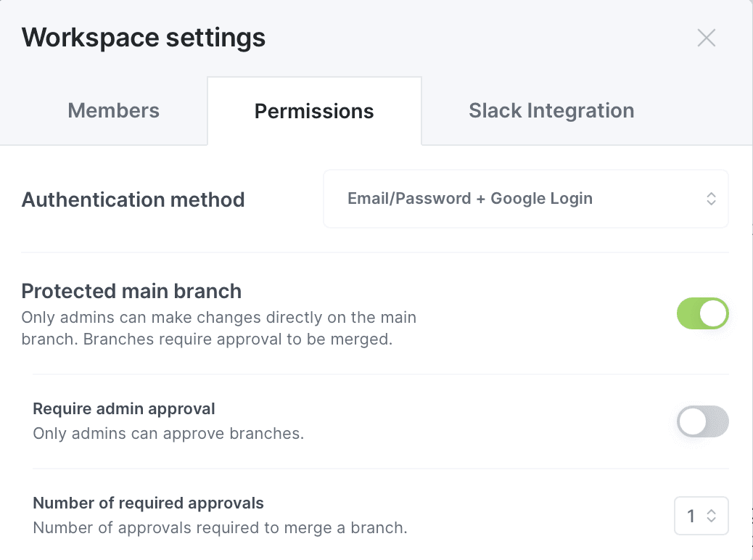Open the Slack Integration tab
Image resolution: width=753 pixels, height=560 pixels.
pos(551,111)
